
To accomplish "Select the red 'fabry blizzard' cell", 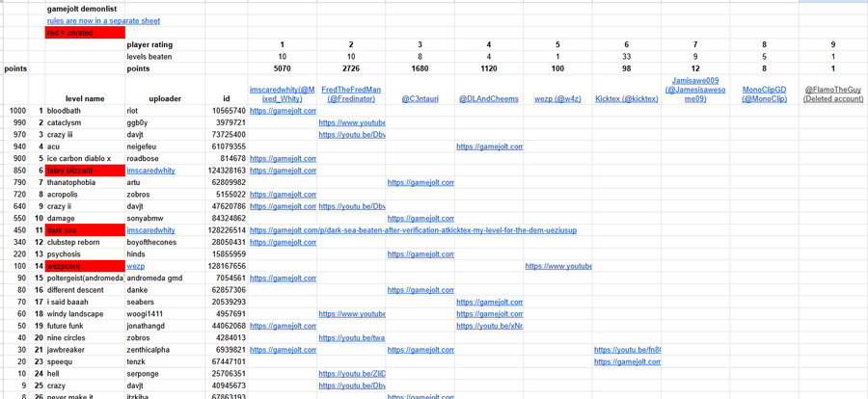I will coord(85,171).
